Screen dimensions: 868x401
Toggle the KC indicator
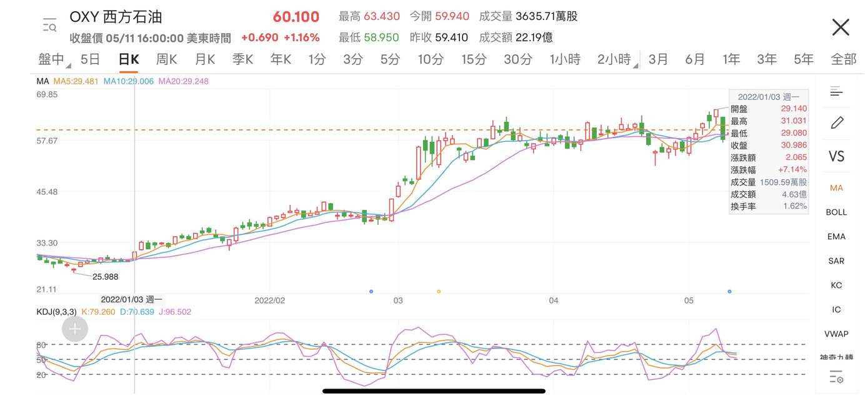(x=836, y=285)
